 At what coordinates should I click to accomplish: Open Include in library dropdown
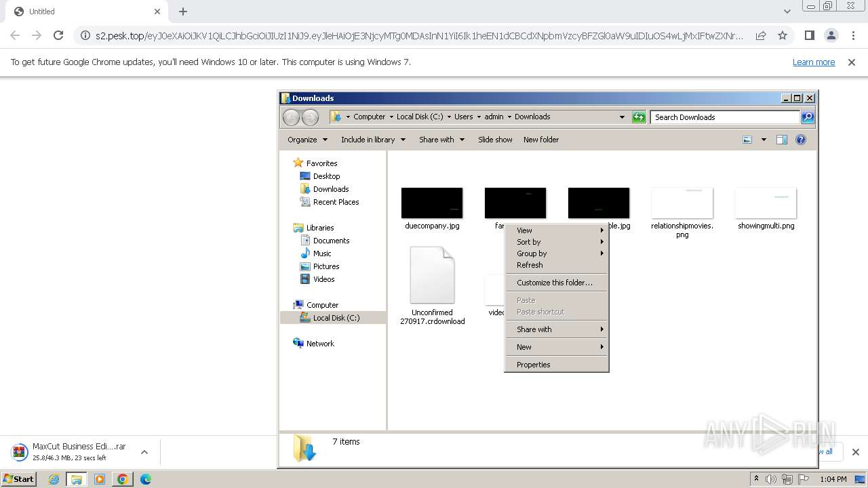pos(373,140)
